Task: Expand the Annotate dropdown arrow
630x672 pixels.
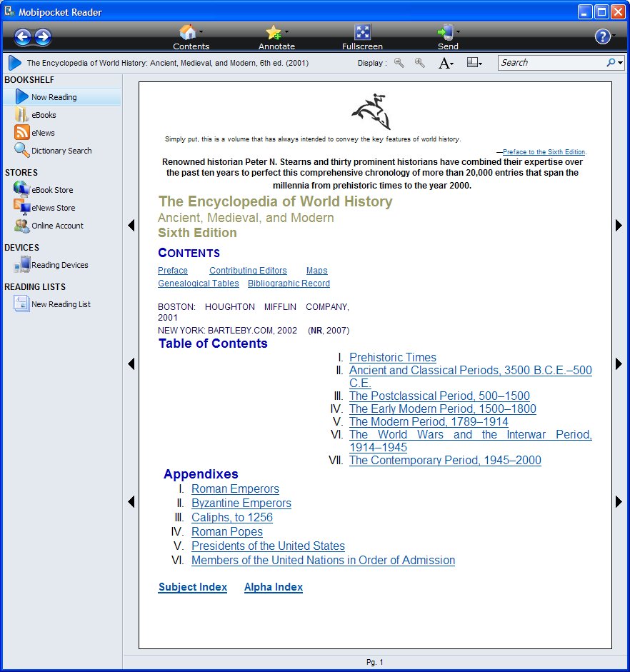Action: pyautogui.click(x=286, y=31)
